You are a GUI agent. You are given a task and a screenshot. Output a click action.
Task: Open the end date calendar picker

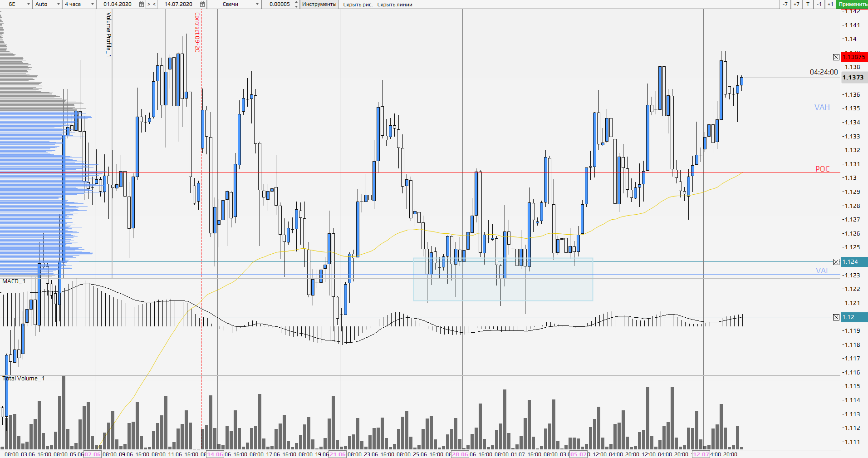[x=202, y=4]
